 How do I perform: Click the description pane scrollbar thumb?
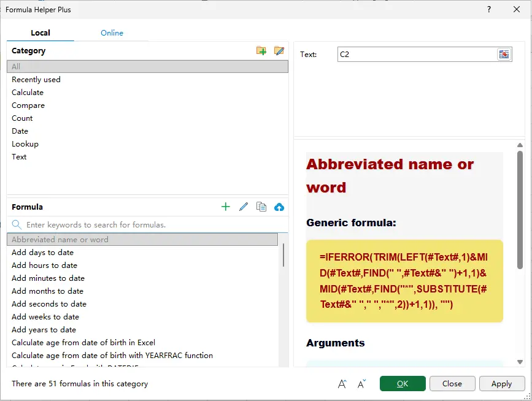click(520, 210)
